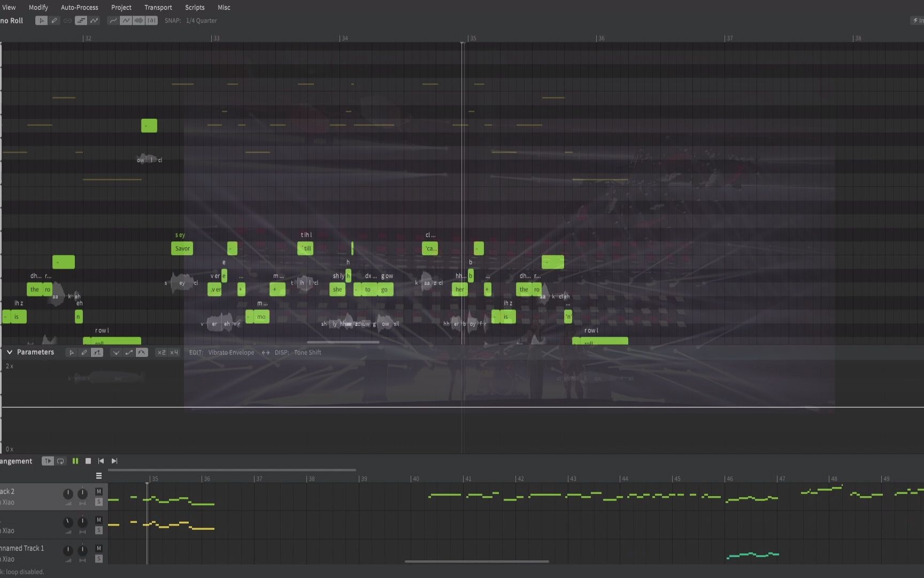Viewport: 924px width, 578px height.
Task: Solo Unnamed Track 1 with S button
Action: (x=98, y=559)
